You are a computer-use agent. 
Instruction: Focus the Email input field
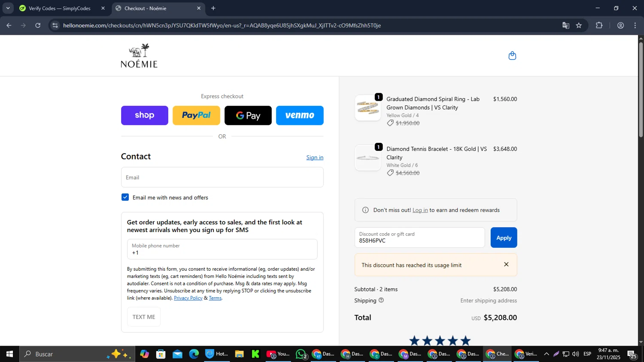coord(222,177)
